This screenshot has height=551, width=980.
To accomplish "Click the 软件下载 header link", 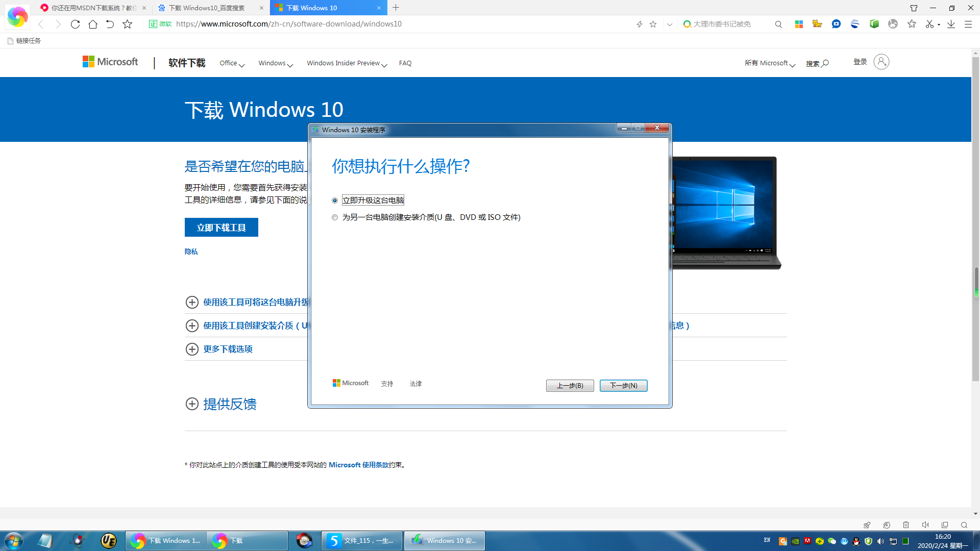I will coord(187,63).
